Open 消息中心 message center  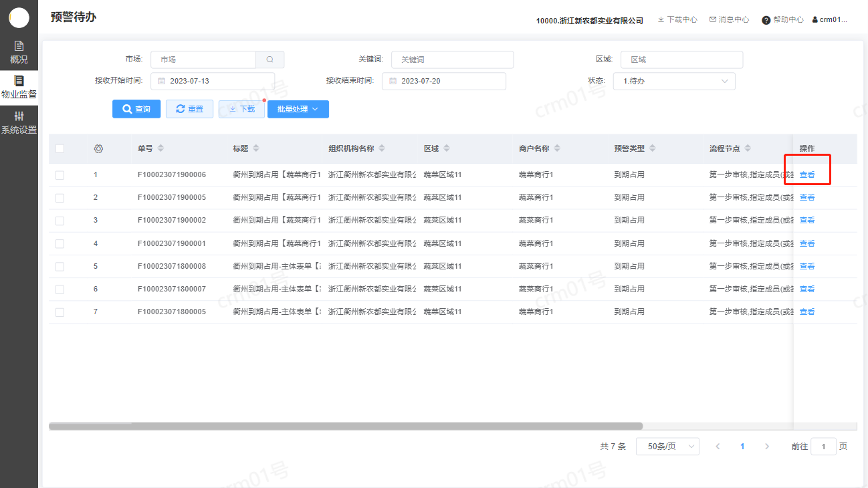pyautogui.click(x=729, y=19)
